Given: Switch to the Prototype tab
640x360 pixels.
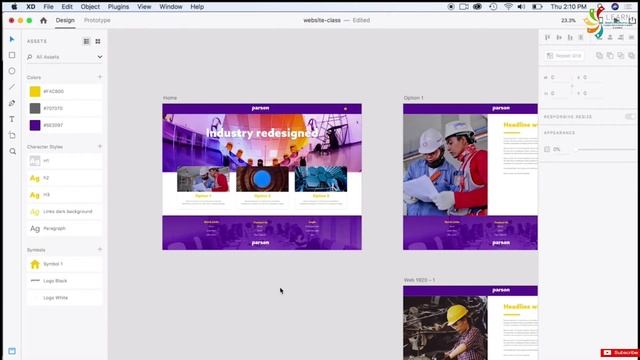Looking at the screenshot, I should pos(97,20).
